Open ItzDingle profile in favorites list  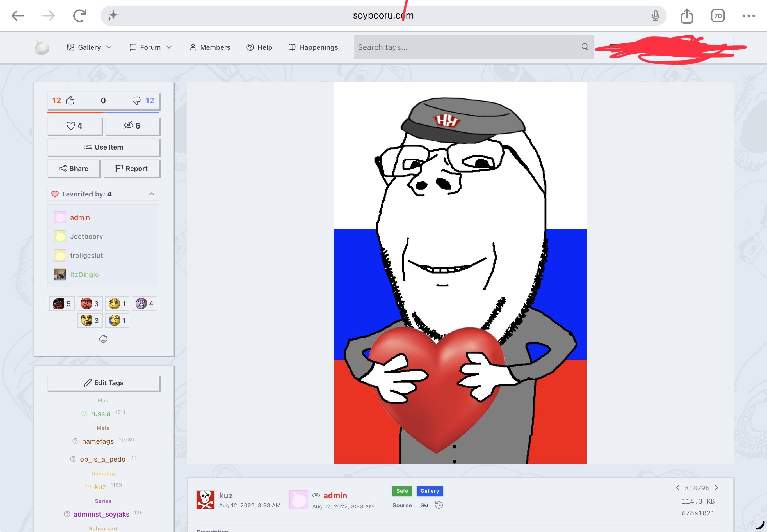[85, 274]
